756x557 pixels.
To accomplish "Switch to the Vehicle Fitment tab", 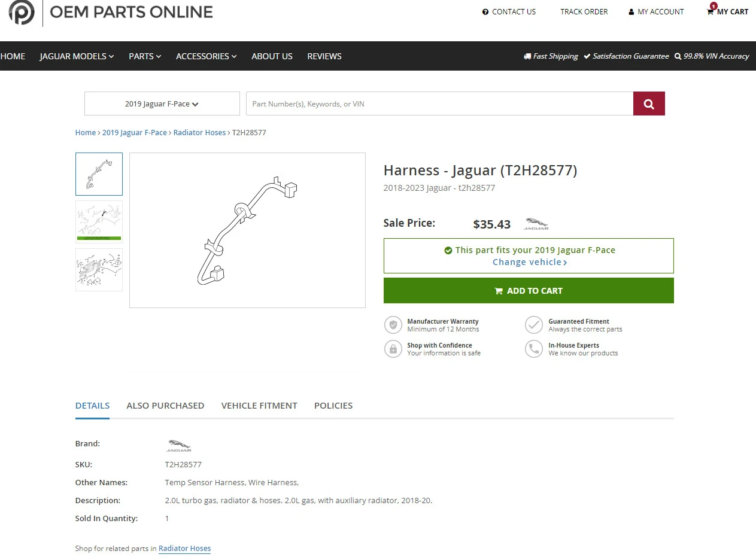I will 259,406.
